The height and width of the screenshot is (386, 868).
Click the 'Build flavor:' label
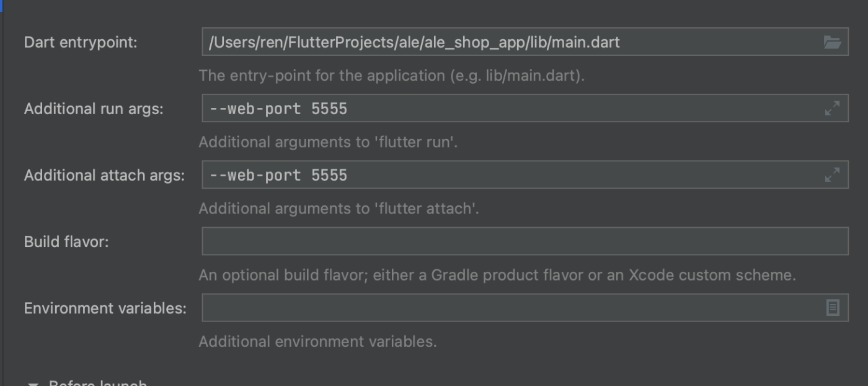pyautogui.click(x=66, y=242)
